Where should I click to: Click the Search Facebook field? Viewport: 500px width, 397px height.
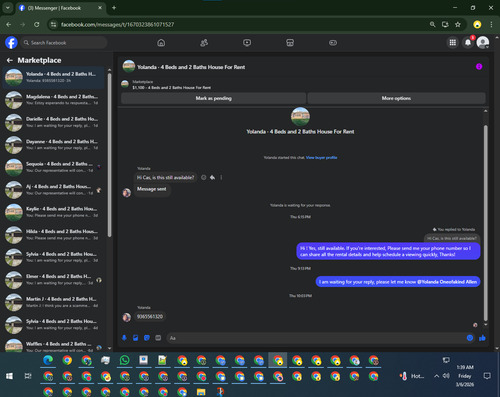64,43
